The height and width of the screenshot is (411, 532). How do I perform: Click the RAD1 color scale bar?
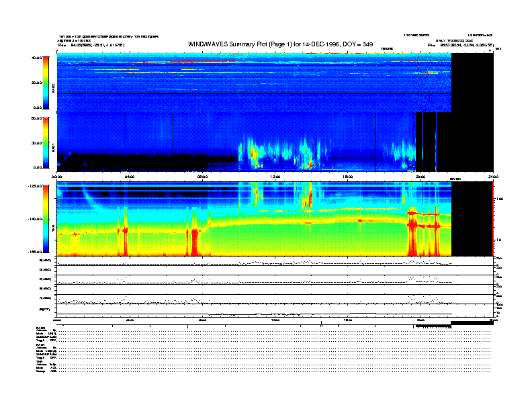[x=46, y=142]
